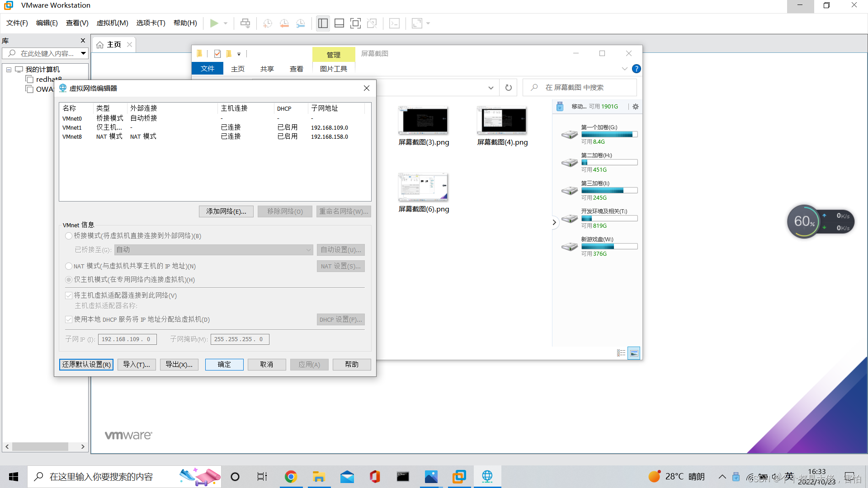Toggle the checkmark icon in Explorer quick toolbar
868x488 pixels.
[x=217, y=54]
